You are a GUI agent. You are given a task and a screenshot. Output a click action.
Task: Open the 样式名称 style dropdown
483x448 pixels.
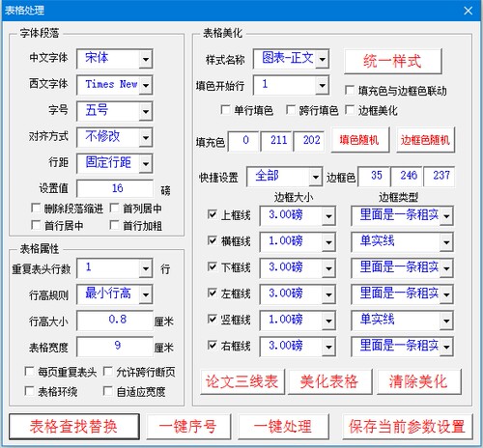(322, 59)
